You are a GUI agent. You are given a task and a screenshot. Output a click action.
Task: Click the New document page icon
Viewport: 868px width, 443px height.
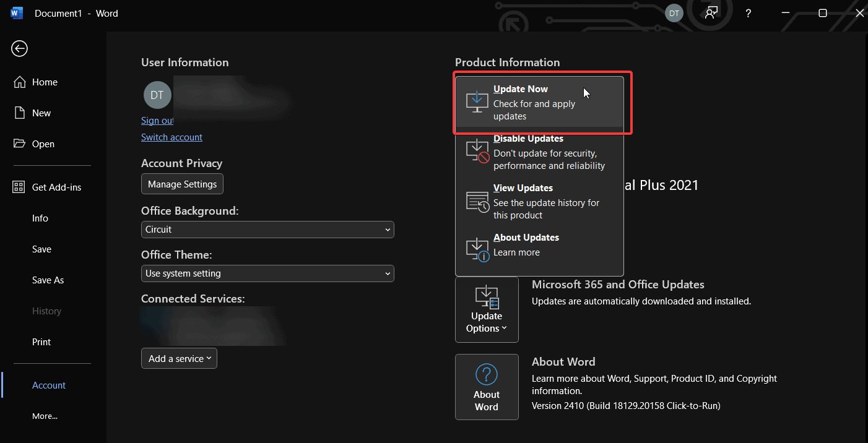point(19,113)
